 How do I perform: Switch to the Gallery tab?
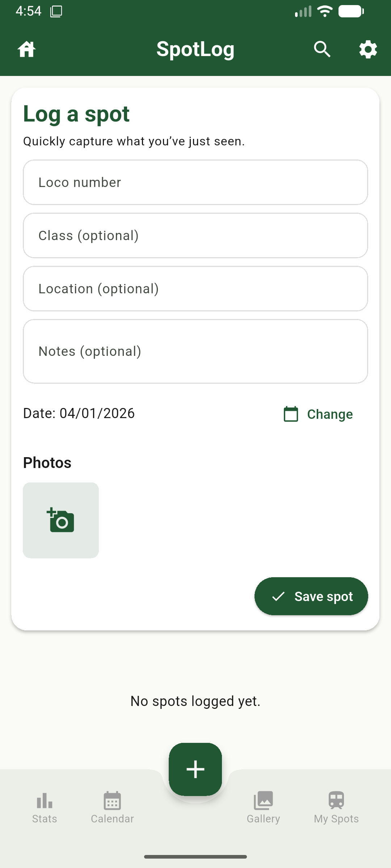click(263, 808)
